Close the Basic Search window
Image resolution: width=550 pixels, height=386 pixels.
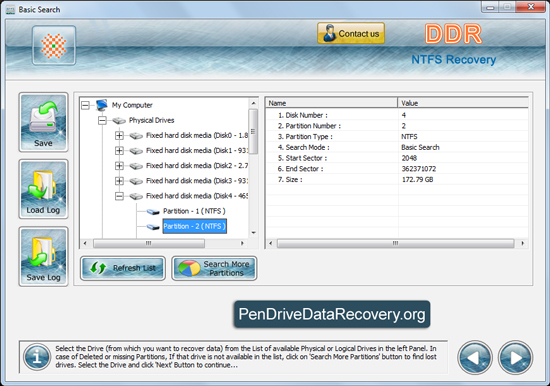coord(531,7)
